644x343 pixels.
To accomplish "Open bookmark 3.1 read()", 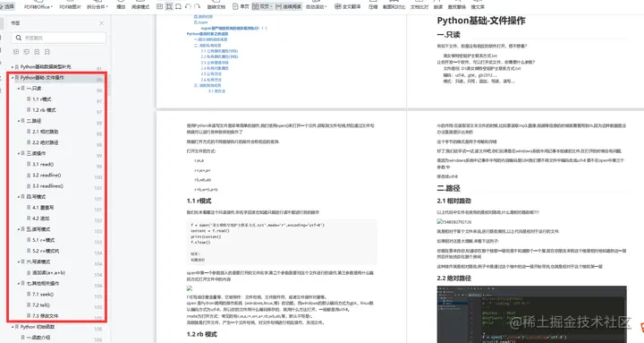I will tap(43, 164).
